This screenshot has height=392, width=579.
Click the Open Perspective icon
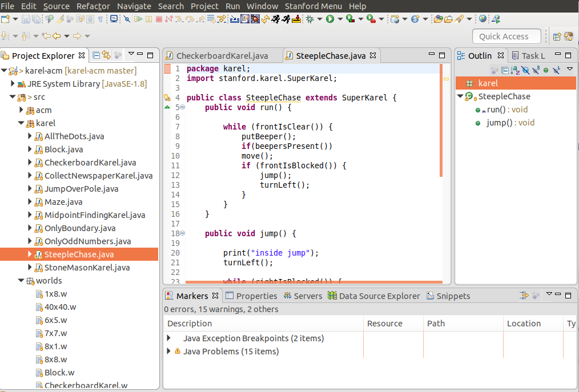(556, 37)
